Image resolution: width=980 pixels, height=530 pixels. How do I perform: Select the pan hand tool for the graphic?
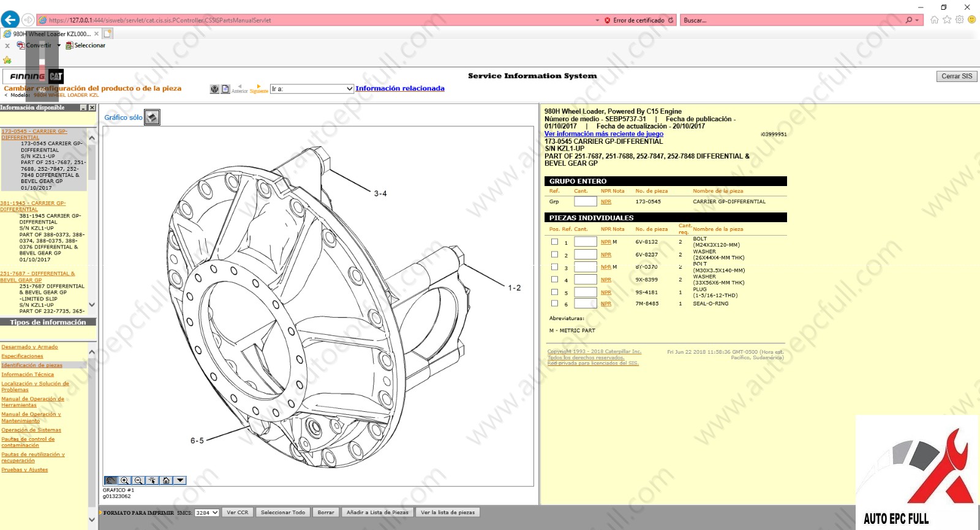point(111,480)
